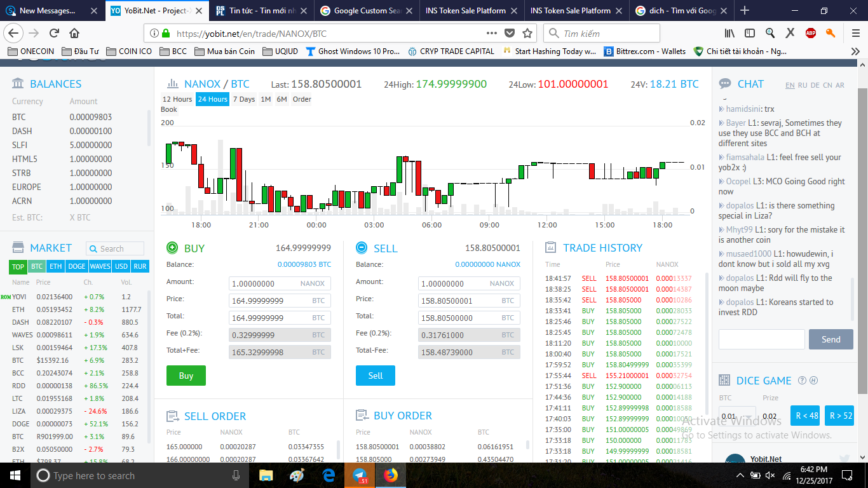Select the USD market tab
The height and width of the screenshot is (488, 868).
pos(121,266)
